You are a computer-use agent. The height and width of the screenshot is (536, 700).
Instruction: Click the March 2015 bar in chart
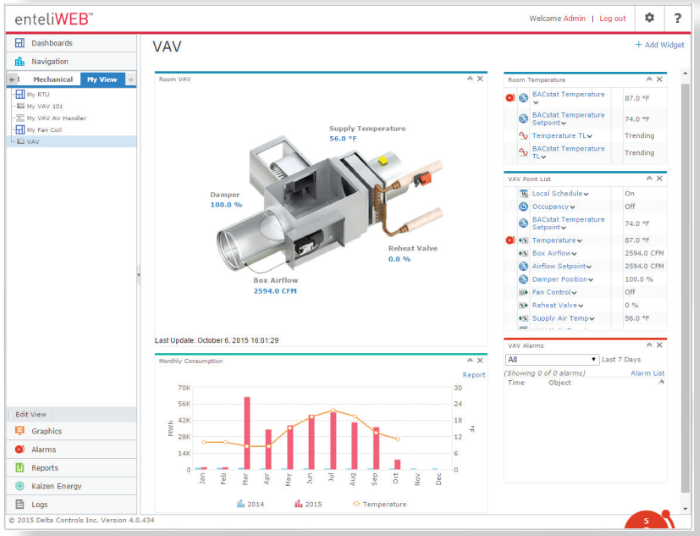pyautogui.click(x=247, y=433)
